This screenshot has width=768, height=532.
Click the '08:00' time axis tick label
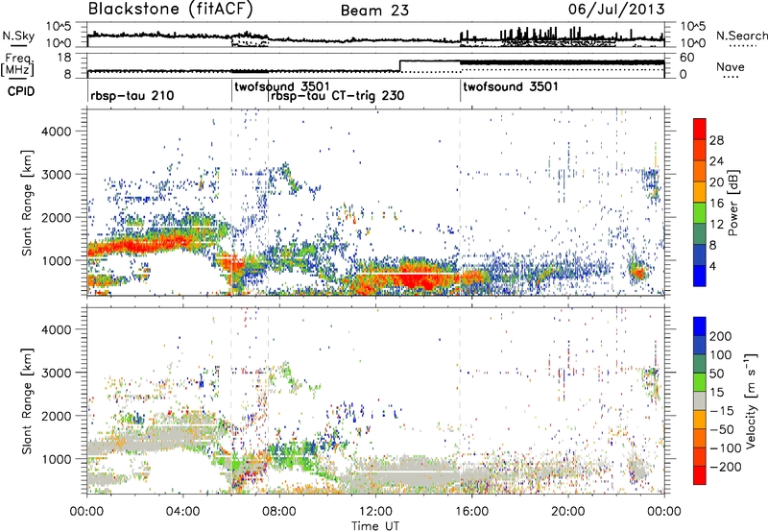pos(279,512)
